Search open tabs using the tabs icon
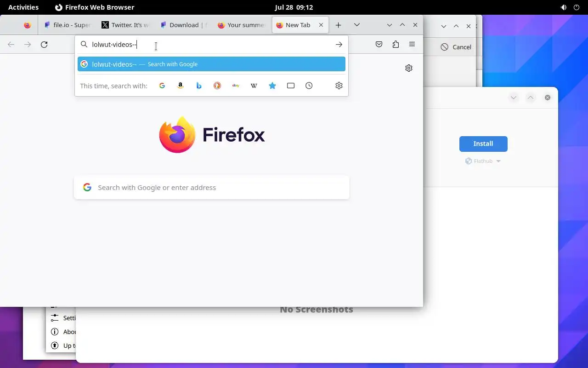This screenshot has width=588, height=368. [291, 86]
